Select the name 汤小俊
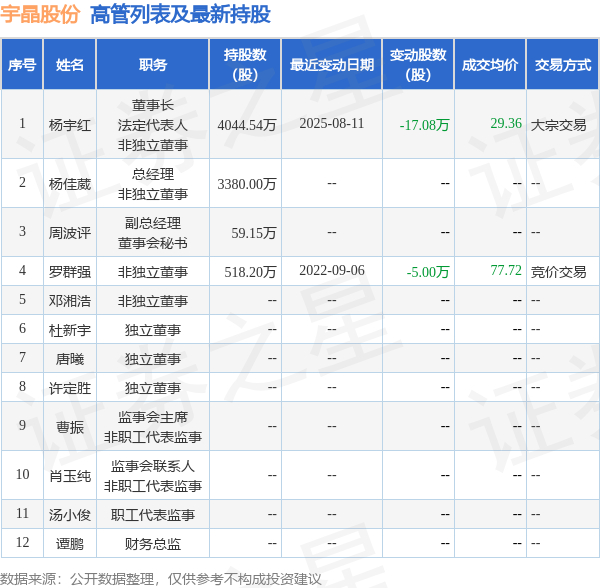 click(x=70, y=515)
